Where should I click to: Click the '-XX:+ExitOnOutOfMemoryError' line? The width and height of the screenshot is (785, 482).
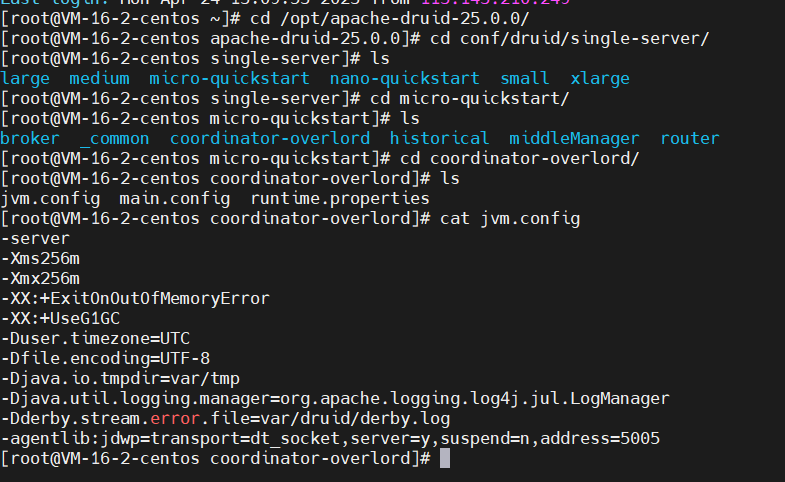point(134,298)
